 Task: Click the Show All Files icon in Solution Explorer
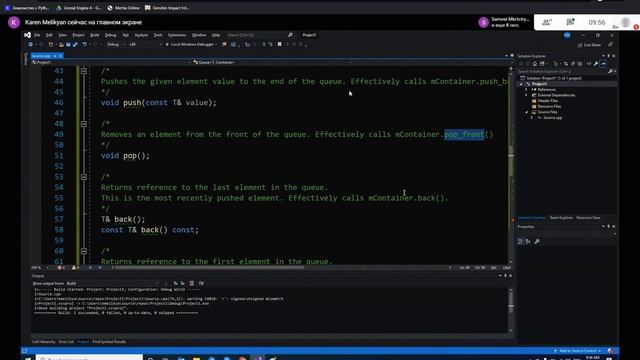pos(580,64)
